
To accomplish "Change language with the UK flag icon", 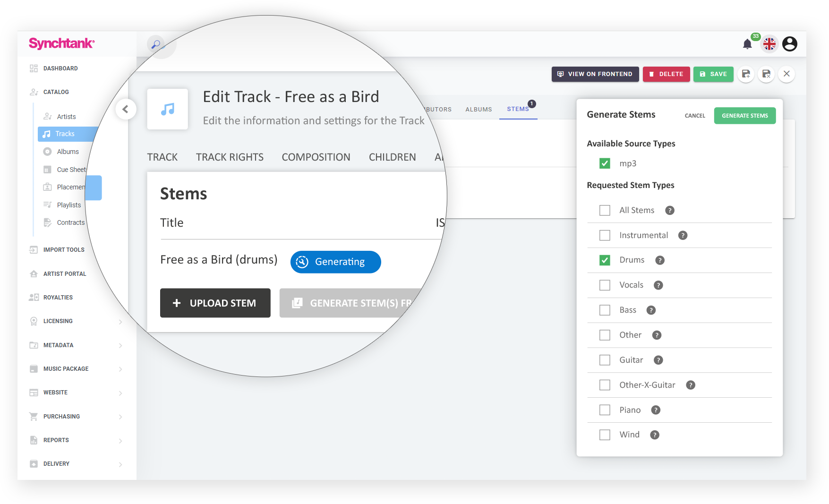I will [x=769, y=44].
